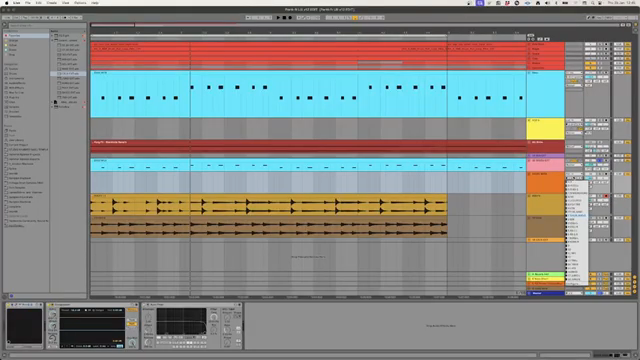Open the MIDI Effects browser category

click(16, 88)
